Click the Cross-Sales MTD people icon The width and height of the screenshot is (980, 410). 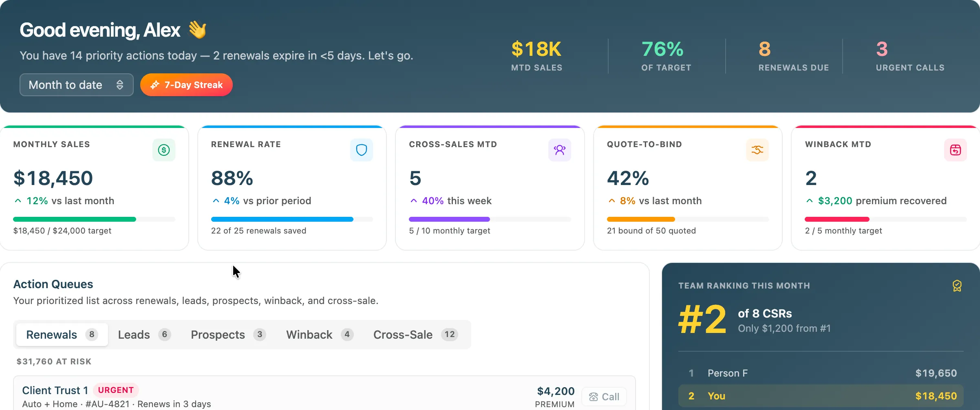tap(560, 150)
